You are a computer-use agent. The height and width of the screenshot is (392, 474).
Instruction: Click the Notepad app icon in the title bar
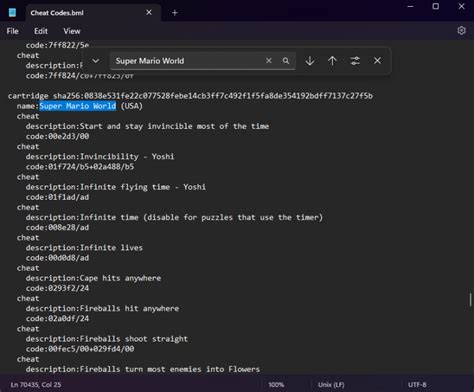13,13
